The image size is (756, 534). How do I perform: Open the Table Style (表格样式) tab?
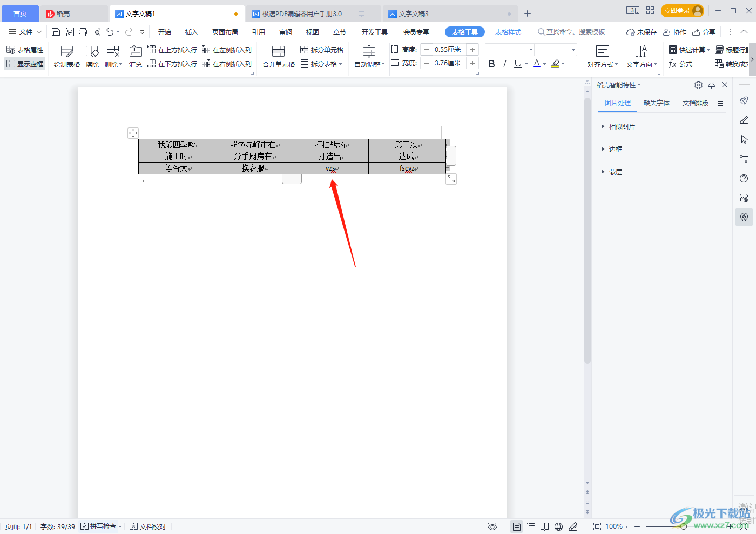(x=508, y=32)
